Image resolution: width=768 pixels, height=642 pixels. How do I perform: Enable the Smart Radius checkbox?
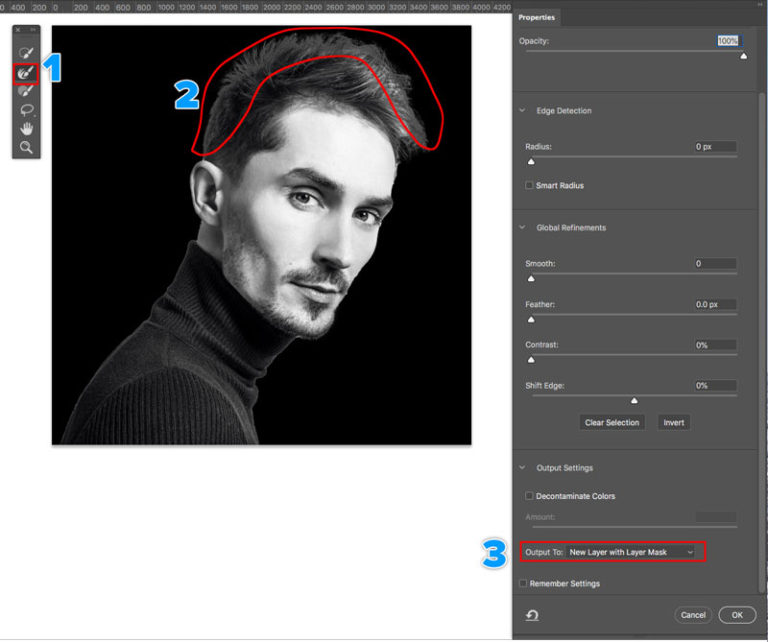coord(530,186)
